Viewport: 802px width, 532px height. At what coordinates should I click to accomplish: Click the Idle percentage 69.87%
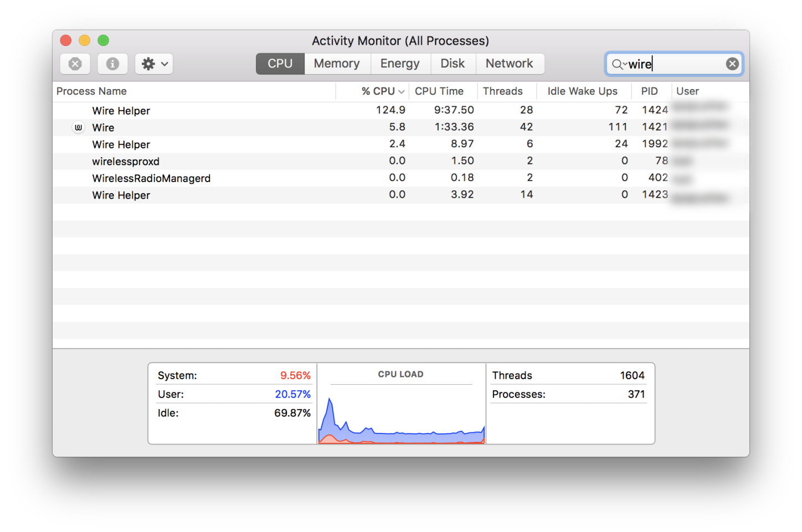tap(292, 413)
